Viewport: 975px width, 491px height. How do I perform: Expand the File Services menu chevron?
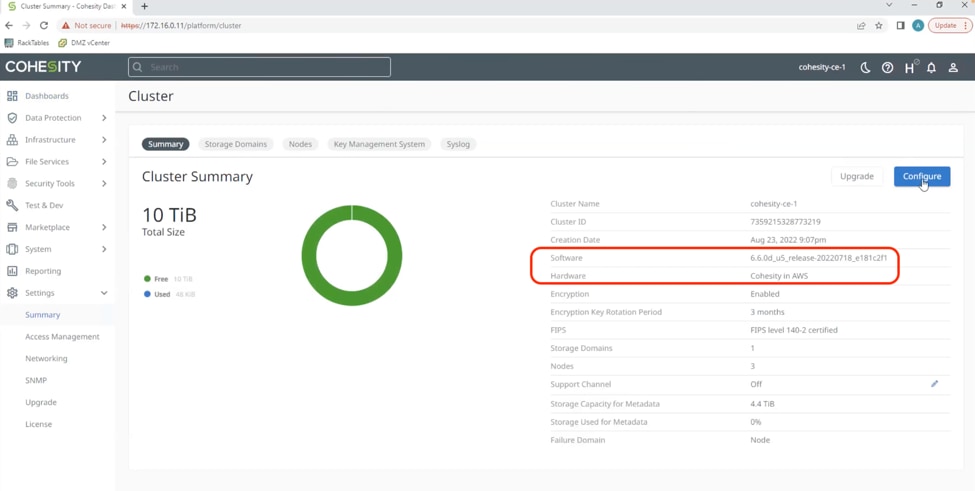104,162
